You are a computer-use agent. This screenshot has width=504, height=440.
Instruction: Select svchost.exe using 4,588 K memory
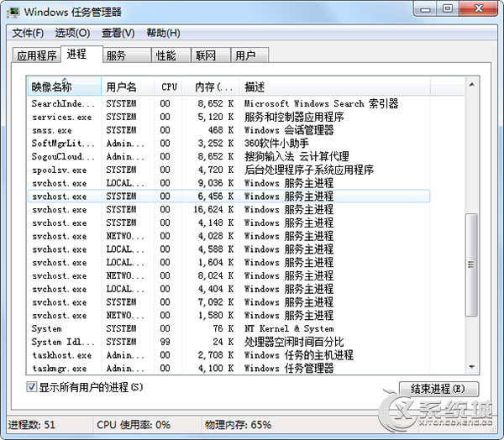tap(228, 249)
